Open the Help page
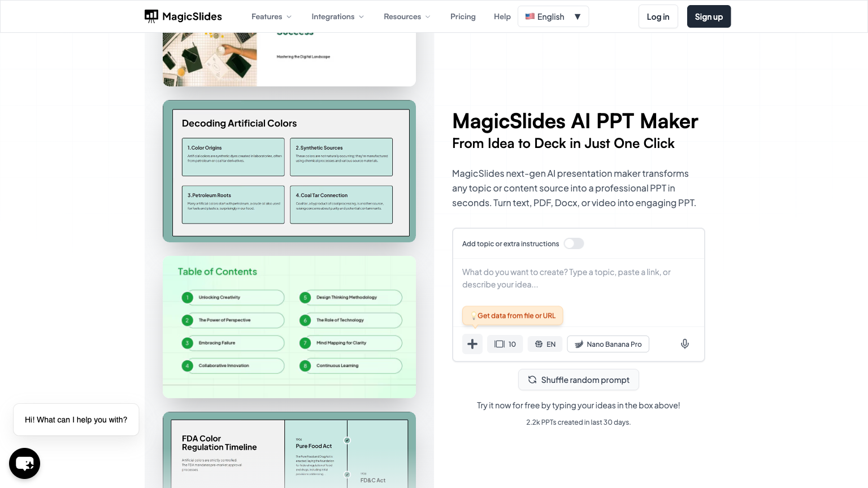Image resolution: width=868 pixels, height=488 pixels. pyautogui.click(x=502, y=16)
